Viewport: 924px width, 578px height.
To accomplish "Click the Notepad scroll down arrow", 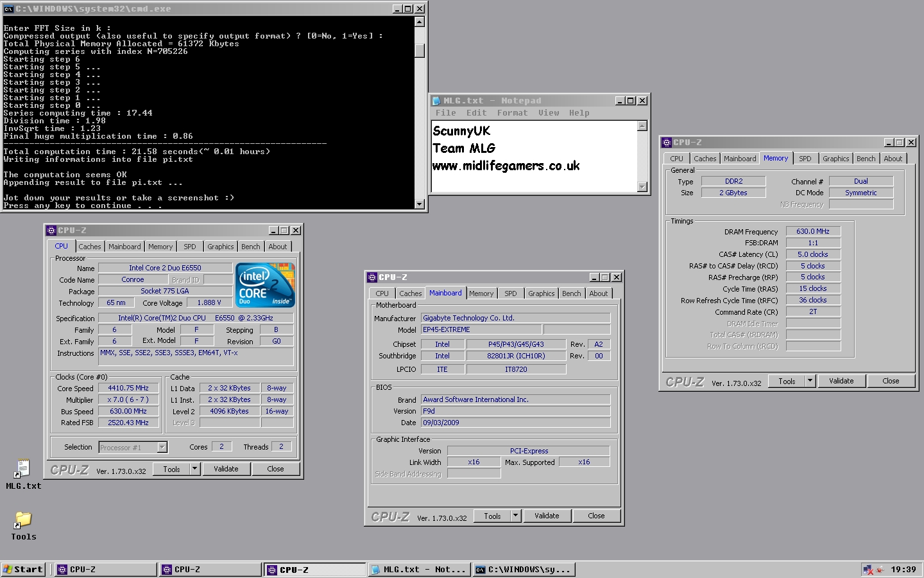I will (x=642, y=187).
